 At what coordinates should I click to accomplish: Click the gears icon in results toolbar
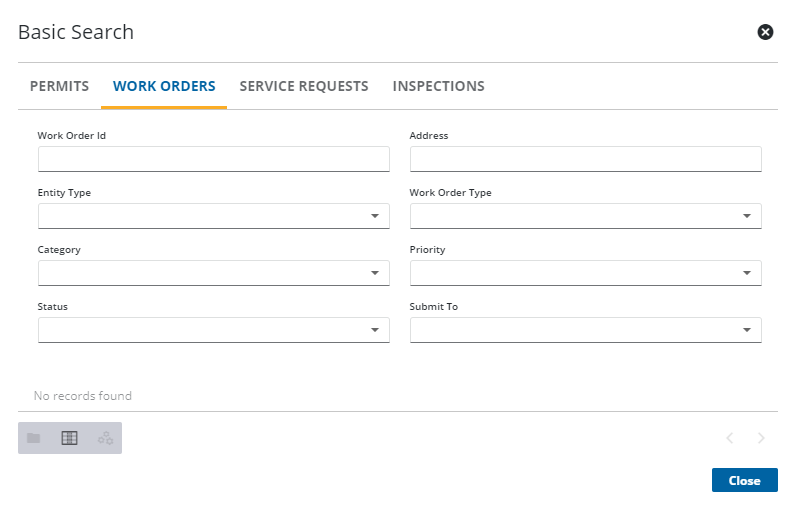pos(105,438)
